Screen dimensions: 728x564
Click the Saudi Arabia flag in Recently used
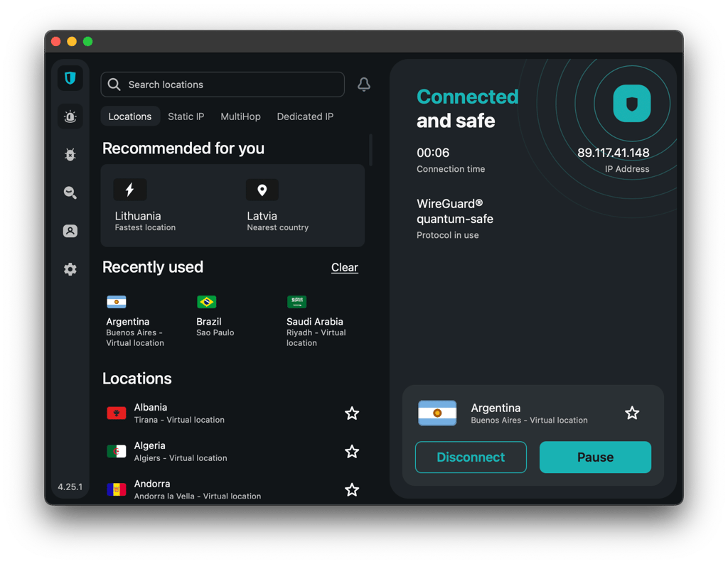pyautogui.click(x=296, y=302)
